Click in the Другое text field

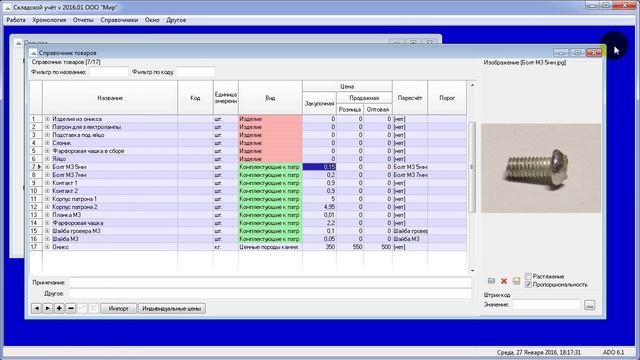270,293
